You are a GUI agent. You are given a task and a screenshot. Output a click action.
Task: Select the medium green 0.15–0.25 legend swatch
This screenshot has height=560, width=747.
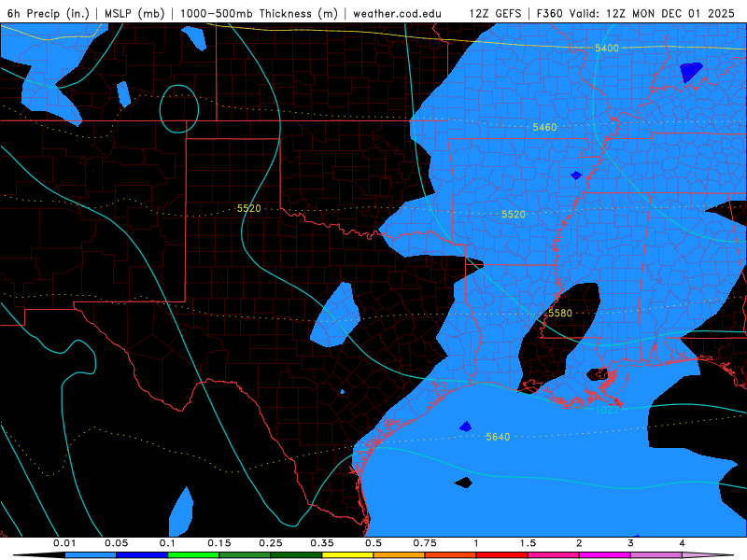coord(245,555)
